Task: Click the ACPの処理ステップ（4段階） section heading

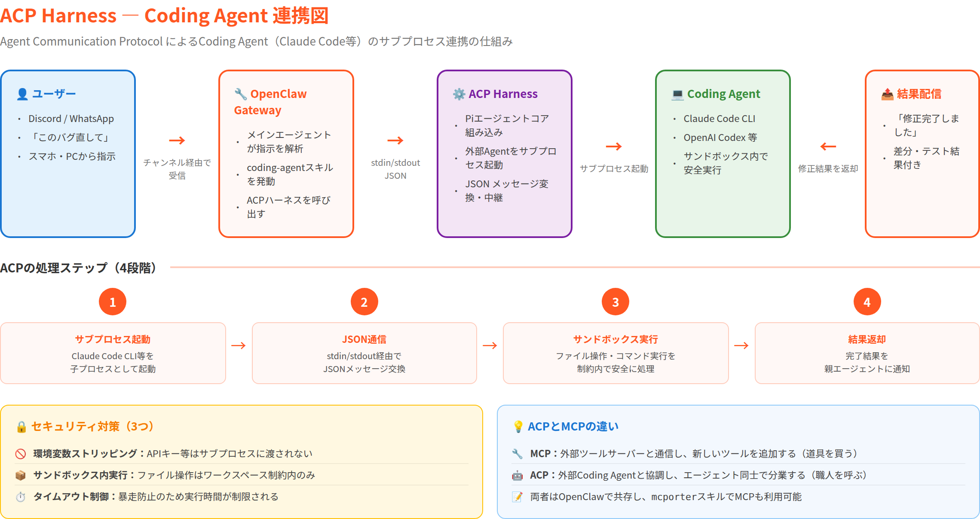Action: tap(78, 268)
